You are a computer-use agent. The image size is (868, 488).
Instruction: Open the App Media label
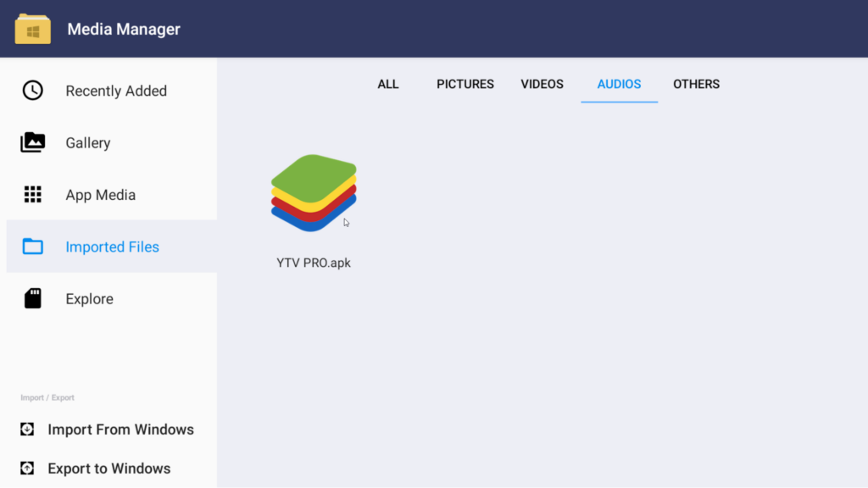(100, 195)
